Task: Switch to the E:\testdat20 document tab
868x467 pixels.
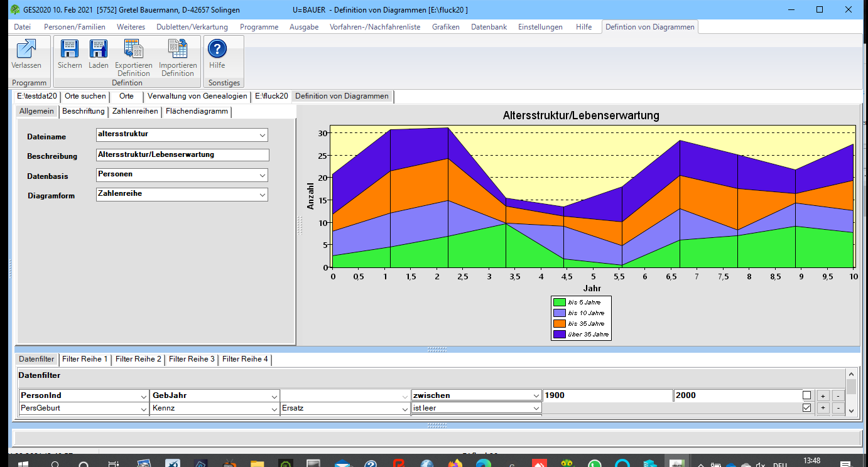Action: (37, 96)
